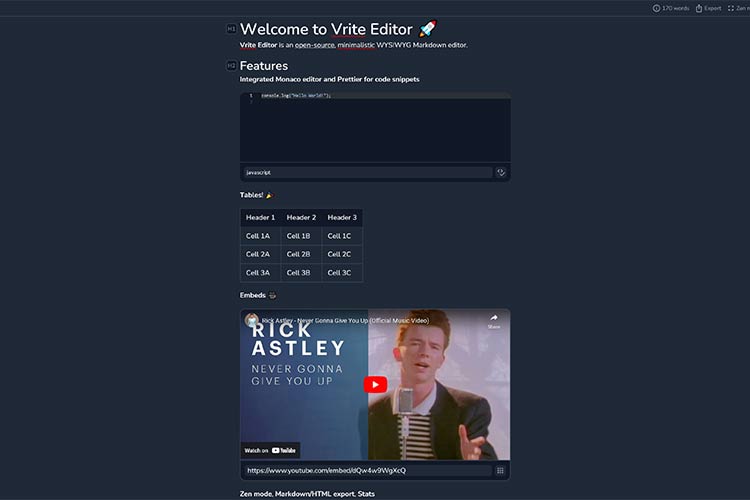Open the javascript language field of code snippet
750x500 pixels.
(367, 172)
